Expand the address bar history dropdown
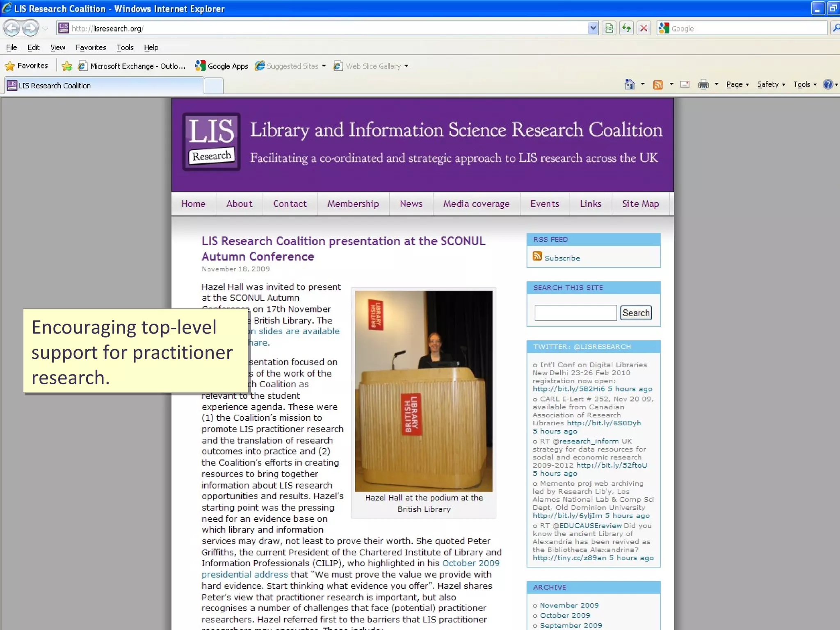 (x=593, y=28)
